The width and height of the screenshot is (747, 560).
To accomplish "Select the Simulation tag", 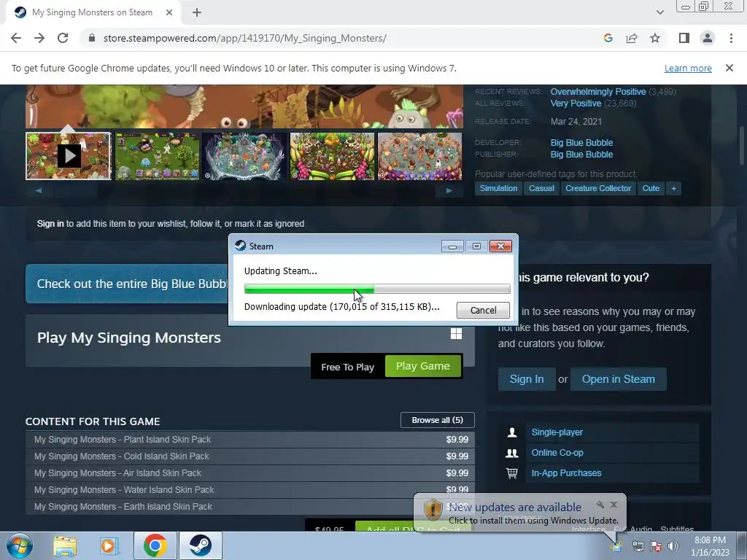I will pyautogui.click(x=498, y=189).
